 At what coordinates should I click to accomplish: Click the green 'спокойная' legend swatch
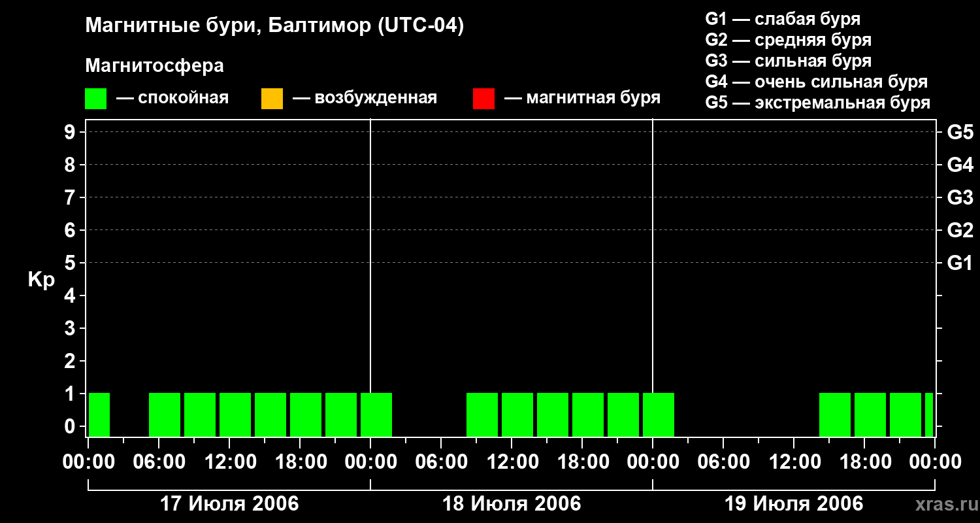95,99
